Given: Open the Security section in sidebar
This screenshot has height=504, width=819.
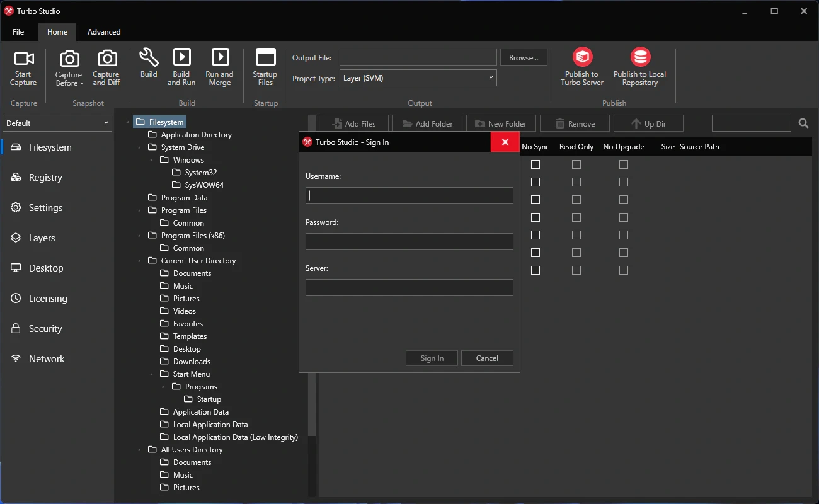Looking at the screenshot, I should pos(58,329).
